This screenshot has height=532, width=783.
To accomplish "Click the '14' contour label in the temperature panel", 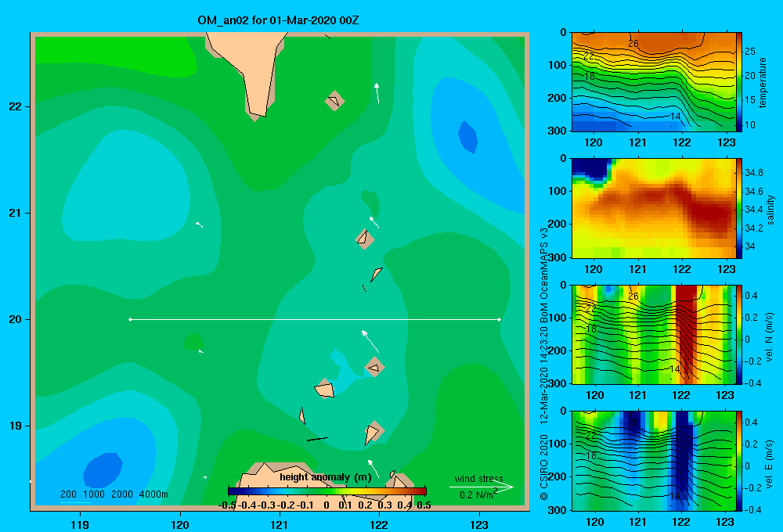I will 675,117.
